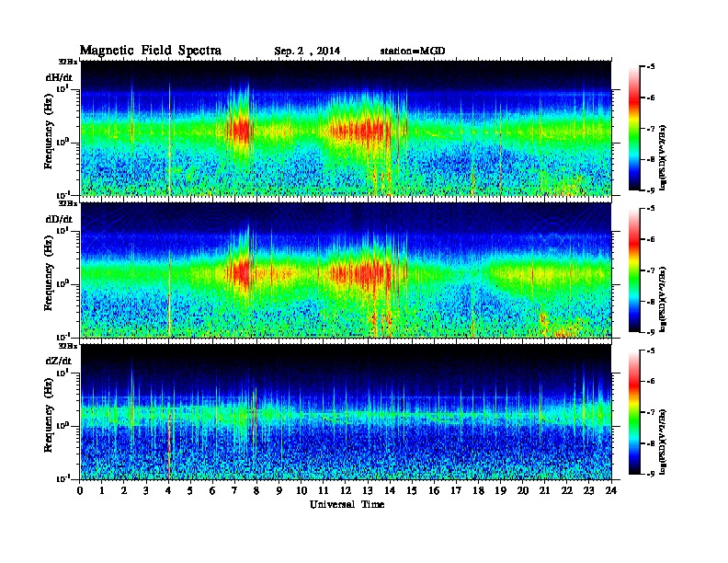
Task: Click the -8 label on dZ/dt colorbar
Action: pos(651,443)
